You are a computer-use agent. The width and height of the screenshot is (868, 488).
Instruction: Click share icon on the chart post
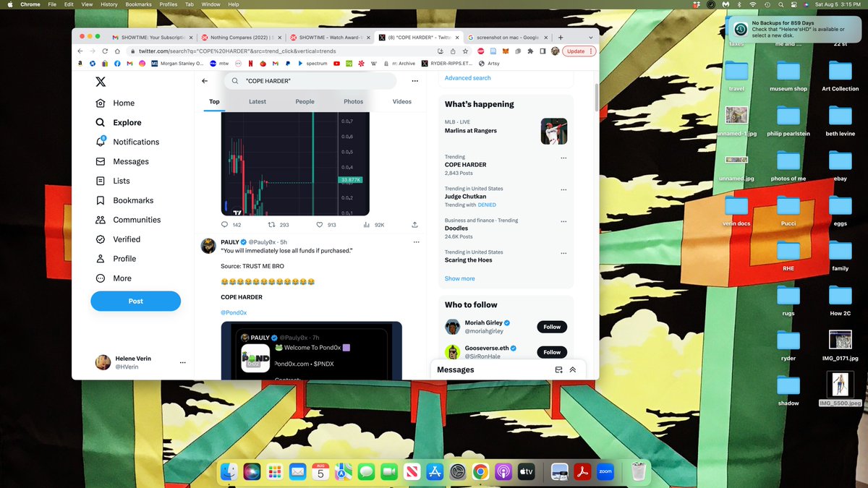pyautogui.click(x=414, y=225)
